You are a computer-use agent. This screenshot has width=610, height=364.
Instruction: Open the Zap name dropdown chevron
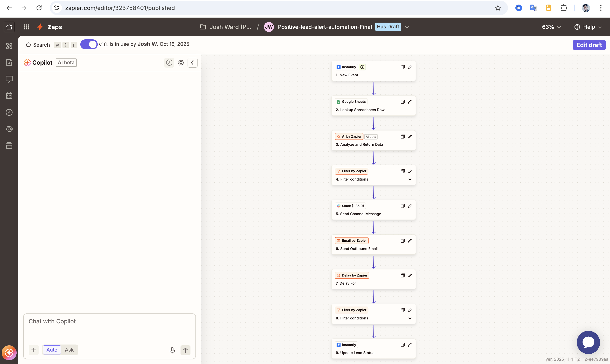[x=407, y=27]
